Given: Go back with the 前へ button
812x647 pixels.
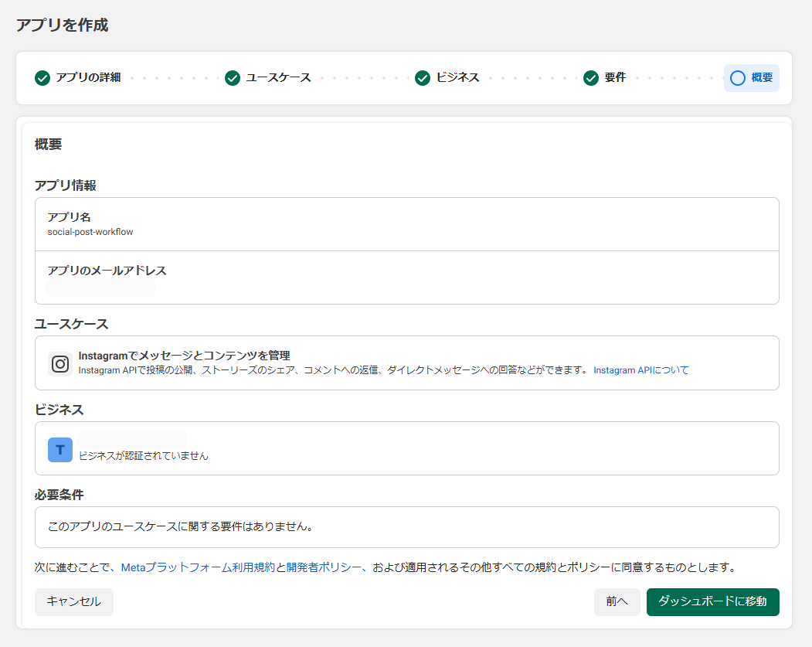Looking at the screenshot, I should pyautogui.click(x=617, y=601).
